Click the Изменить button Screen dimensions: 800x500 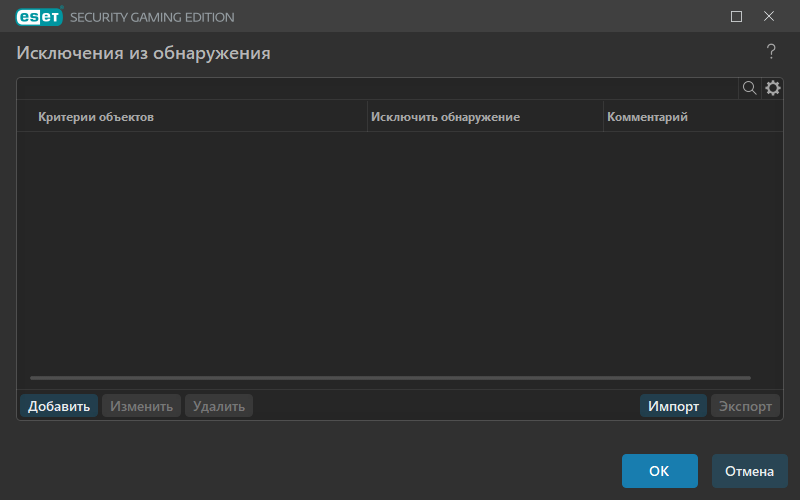[141, 406]
